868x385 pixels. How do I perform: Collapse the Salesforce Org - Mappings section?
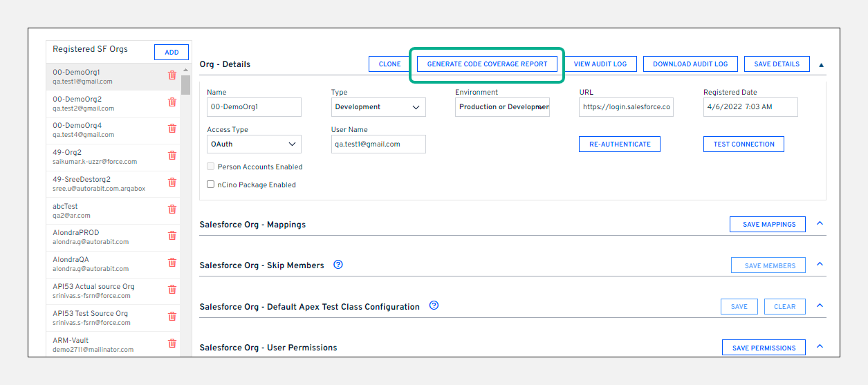820,224
